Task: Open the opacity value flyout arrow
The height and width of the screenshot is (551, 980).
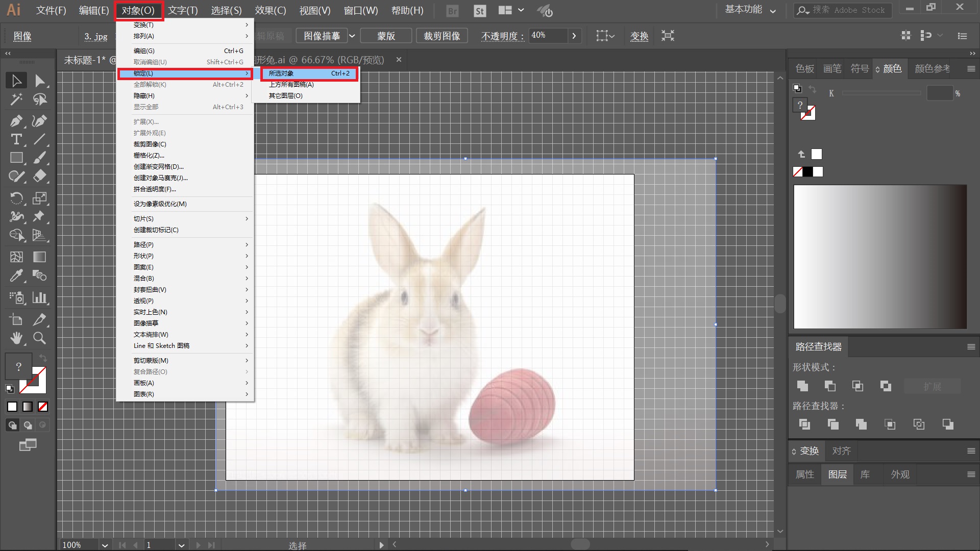Action: point(574,36)
